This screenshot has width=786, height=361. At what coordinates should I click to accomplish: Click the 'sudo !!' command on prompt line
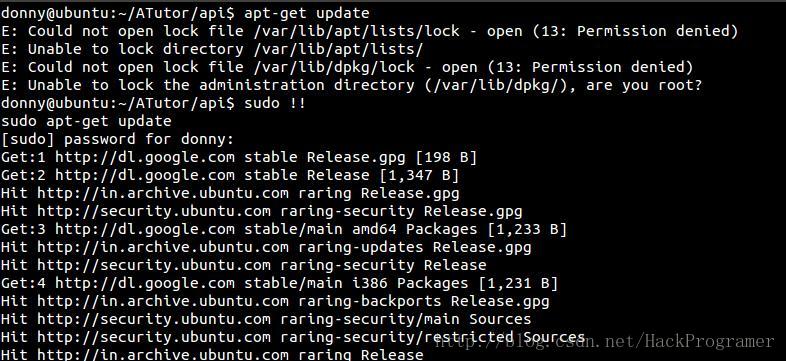(275, 103)
